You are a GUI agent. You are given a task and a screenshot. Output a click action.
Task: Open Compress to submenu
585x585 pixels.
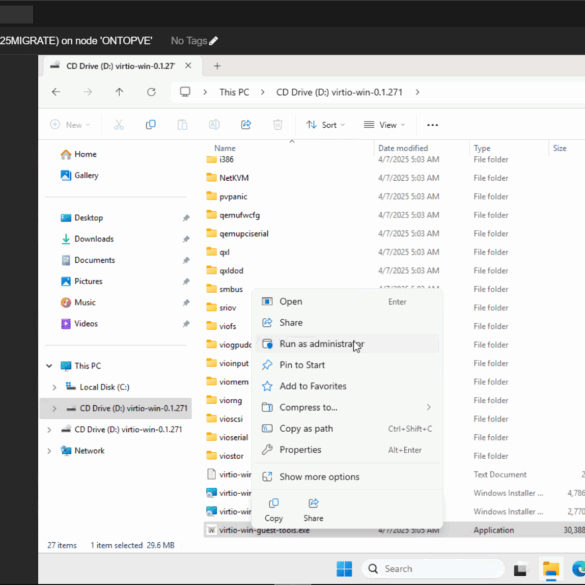[x=347, y=407]
